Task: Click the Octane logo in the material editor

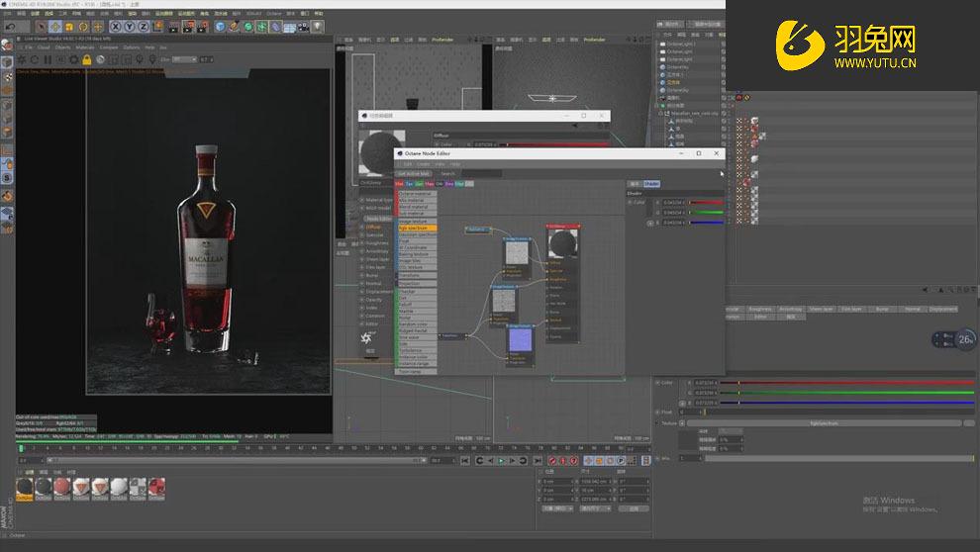Action: point(367,337)
